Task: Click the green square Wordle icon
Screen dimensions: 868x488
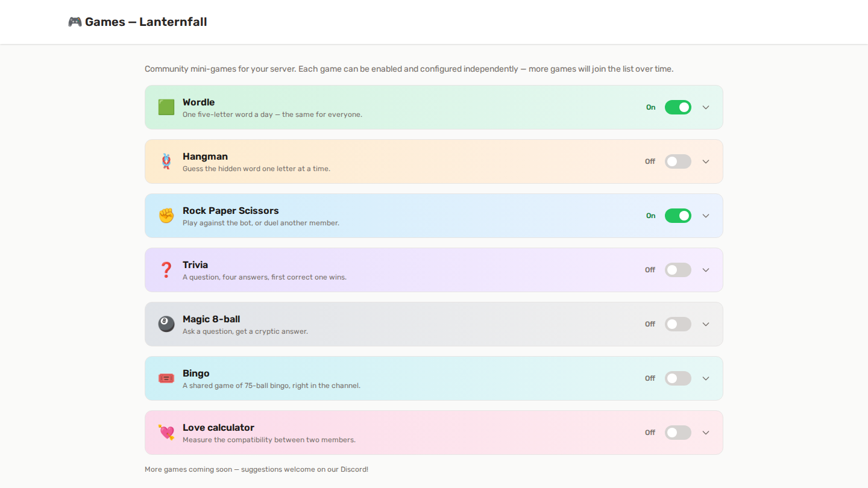Action: point(166,107)
